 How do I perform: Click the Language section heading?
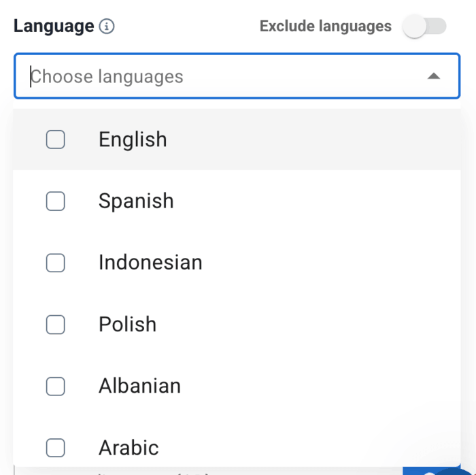[x=54, y=27]
